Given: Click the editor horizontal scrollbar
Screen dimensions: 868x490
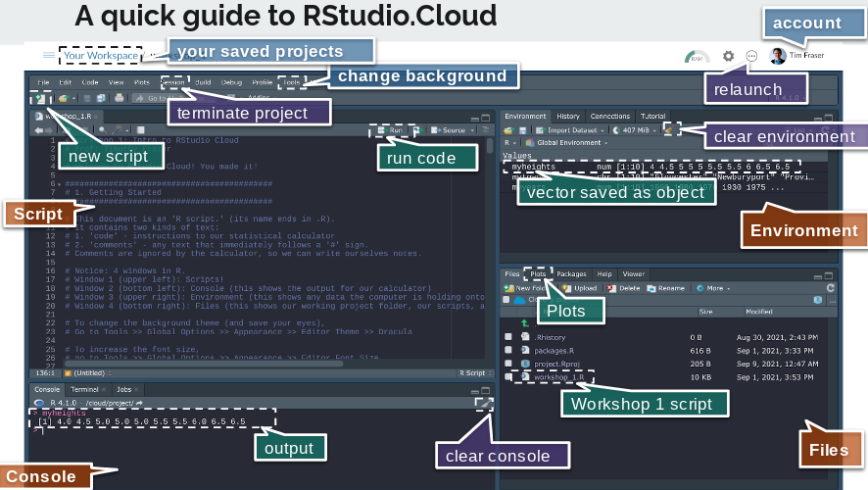Looking at the screenshot, I should (205, 365).
